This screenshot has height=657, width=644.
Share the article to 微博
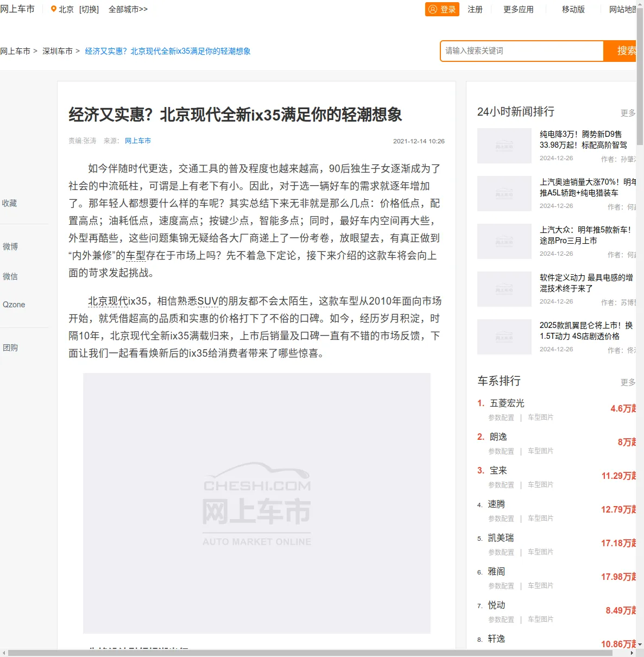[10, 247]
